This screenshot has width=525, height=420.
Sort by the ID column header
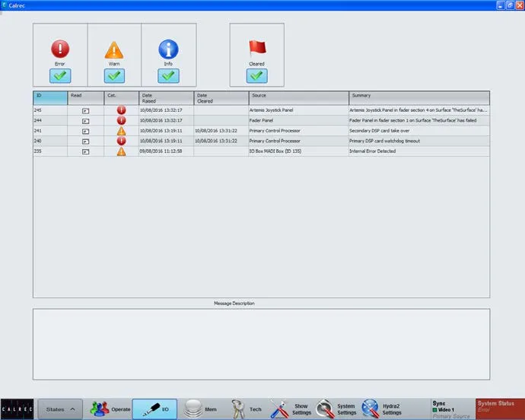50,98
